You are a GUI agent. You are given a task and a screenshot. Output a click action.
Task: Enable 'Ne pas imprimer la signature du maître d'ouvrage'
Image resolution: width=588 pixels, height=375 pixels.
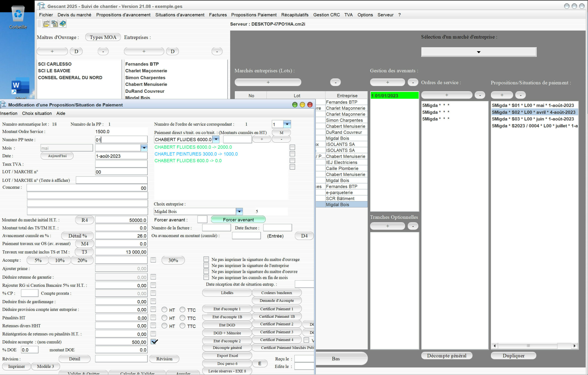[206, 259]
